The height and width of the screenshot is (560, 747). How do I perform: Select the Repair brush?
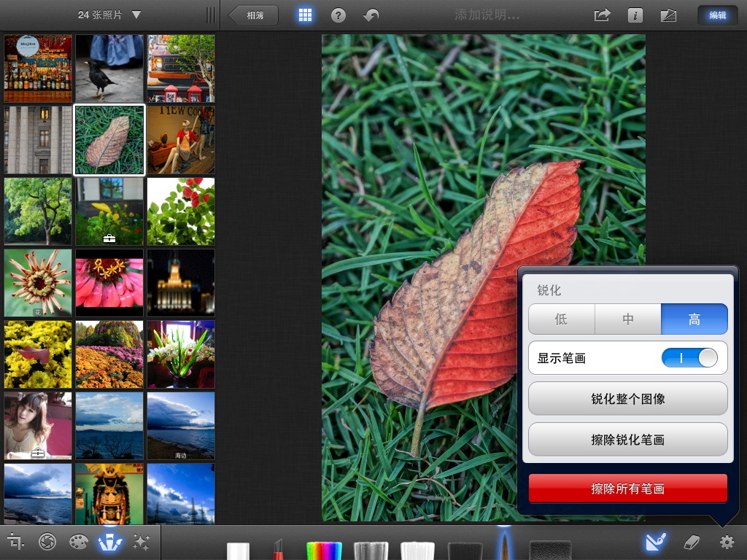(237, 547)
